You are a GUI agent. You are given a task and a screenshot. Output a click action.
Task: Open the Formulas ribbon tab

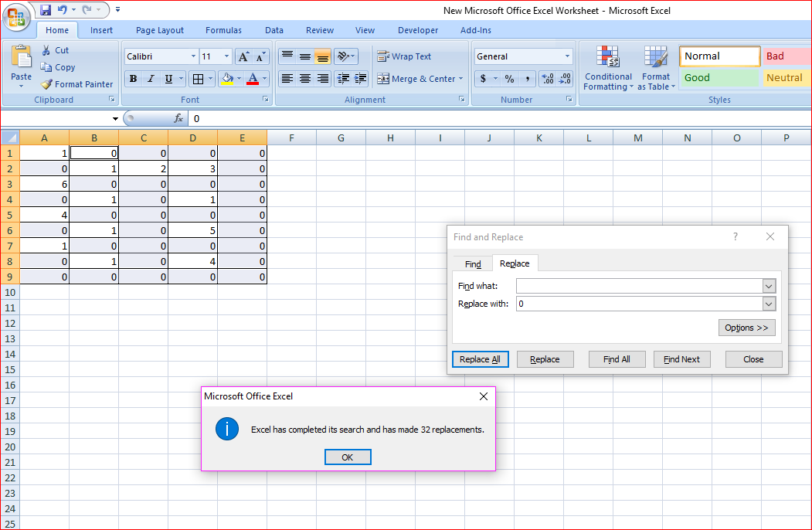coord(223,30)
